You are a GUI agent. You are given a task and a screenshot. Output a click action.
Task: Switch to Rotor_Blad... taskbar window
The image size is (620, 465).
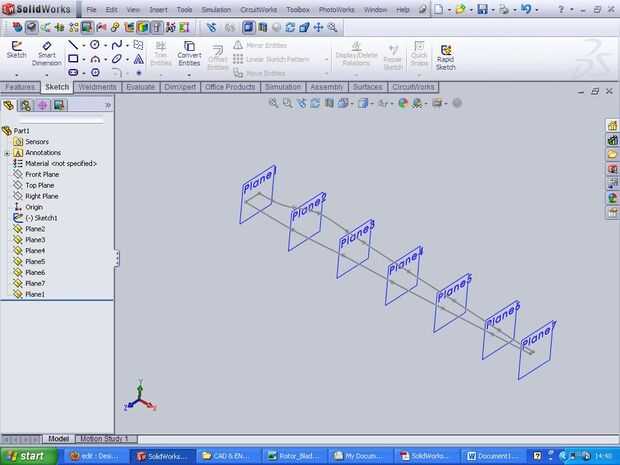point(293,456)
